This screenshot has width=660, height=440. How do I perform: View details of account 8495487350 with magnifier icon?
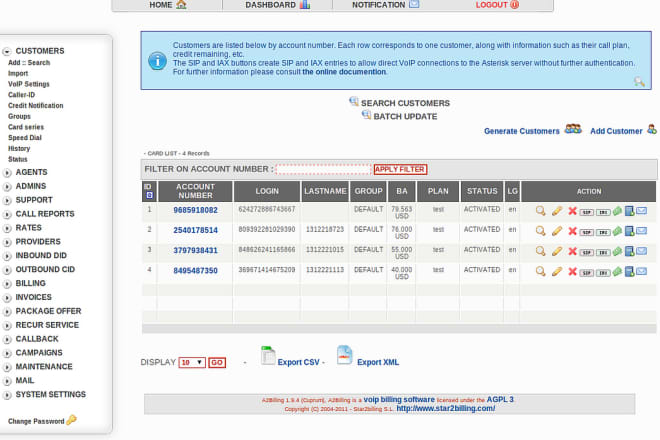click(540, 271)
